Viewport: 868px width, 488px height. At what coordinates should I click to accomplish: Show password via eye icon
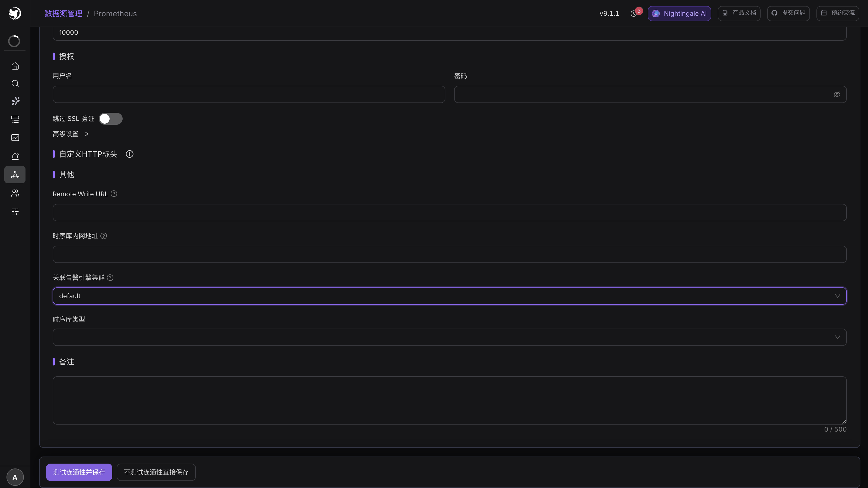tap(837, 95)
